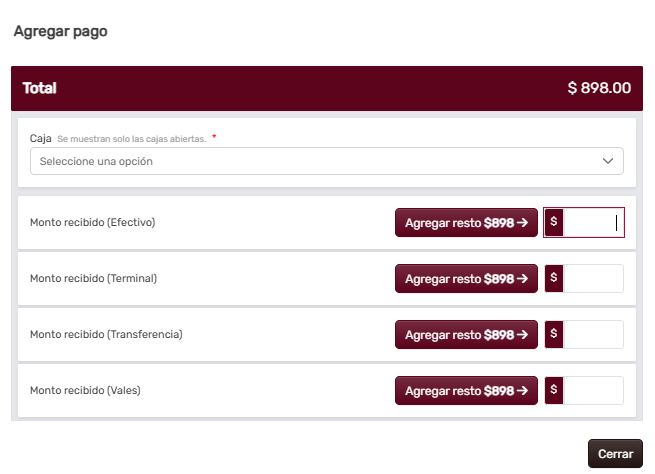This screenshot has height=474, width=655.
Task: Click the dollar icon beside Transferencia input
Action: [x=553, y=334]
